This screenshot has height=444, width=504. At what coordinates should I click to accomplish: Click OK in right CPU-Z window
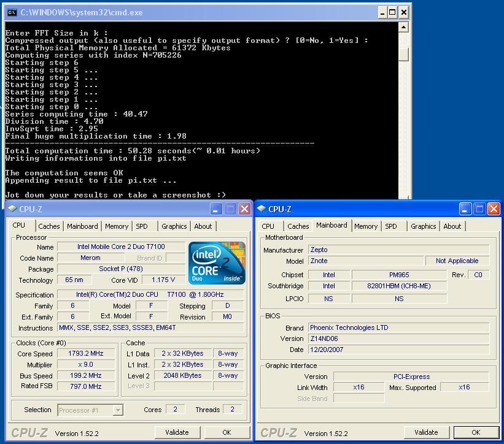(476, 432)
